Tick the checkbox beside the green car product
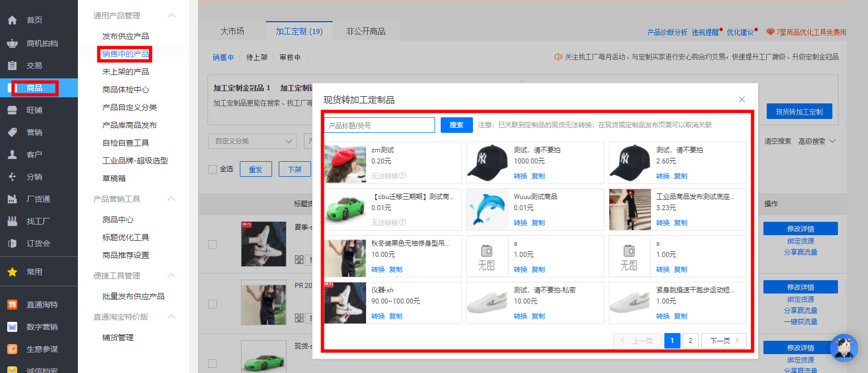Screen dimensions: 868x373 [x=213, y=362]
